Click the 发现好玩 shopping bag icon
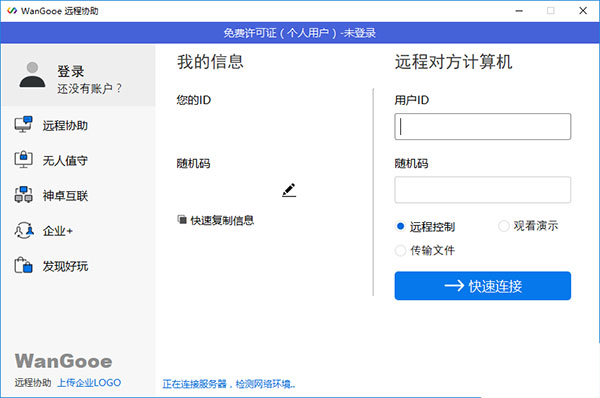This screenshot has height=398, width=600. click(23, 265)
